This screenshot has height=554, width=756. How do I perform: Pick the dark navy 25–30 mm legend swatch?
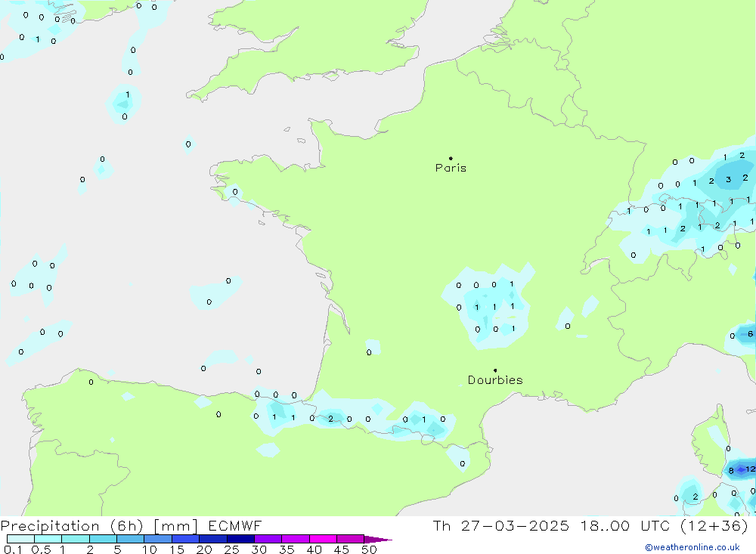(240, 539)
